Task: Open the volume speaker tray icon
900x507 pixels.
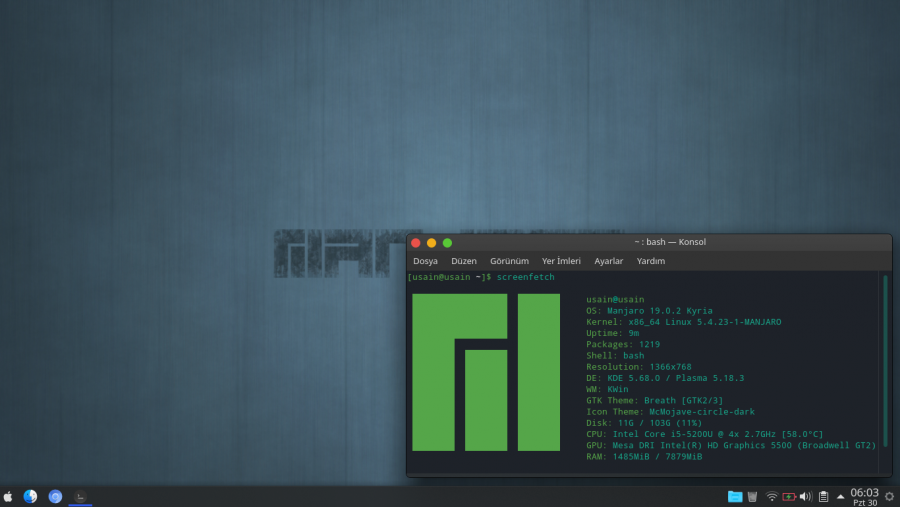Action: 805,496
